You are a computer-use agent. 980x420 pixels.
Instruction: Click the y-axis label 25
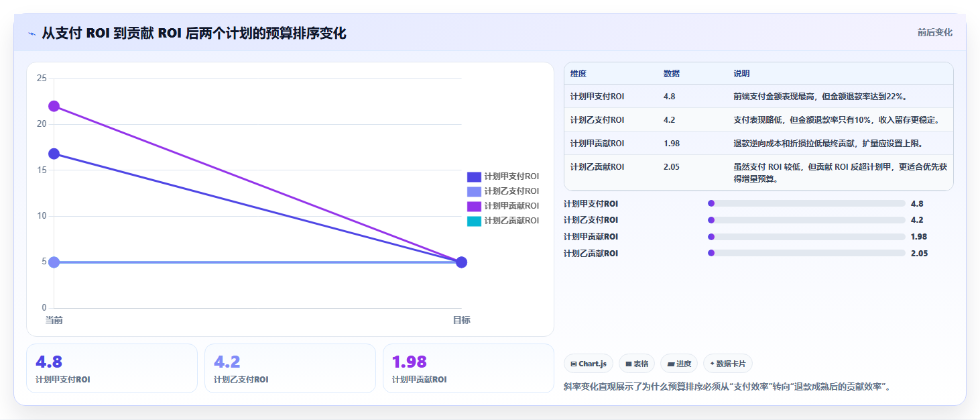coord(42,78)
